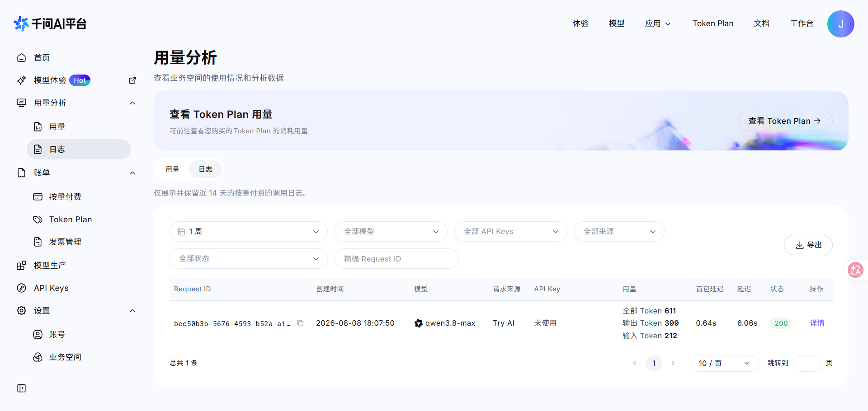Click the floating translate widget icon
This screenshot has height=411, width=868.
(x=855, y=270)
